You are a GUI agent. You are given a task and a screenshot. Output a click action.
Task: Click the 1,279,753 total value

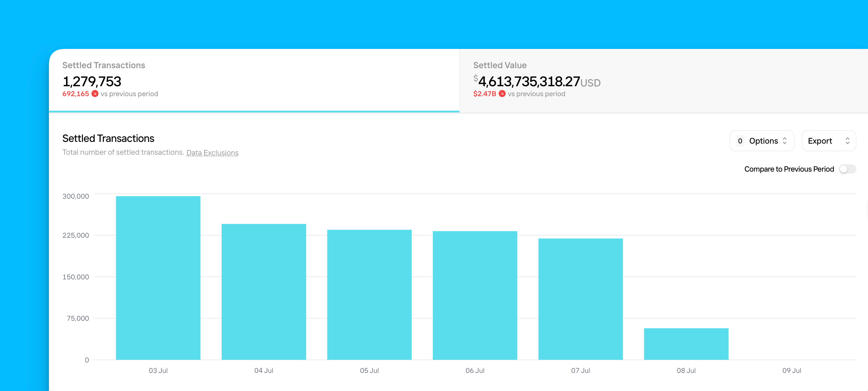pos(92,81)
